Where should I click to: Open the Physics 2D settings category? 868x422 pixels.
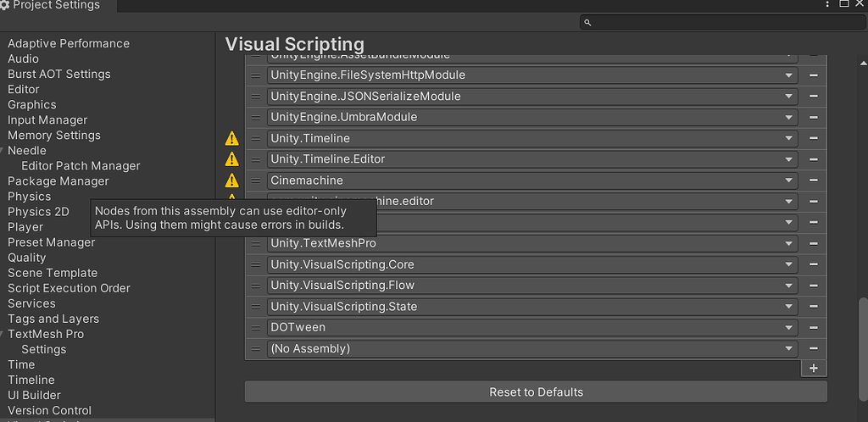(x=38, y=212)
